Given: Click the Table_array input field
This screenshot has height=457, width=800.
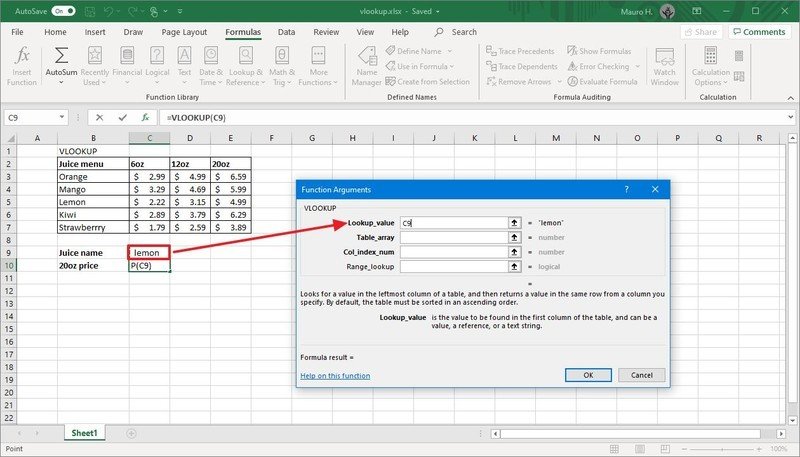Looking at the screenshot, I should pos(454,238).
